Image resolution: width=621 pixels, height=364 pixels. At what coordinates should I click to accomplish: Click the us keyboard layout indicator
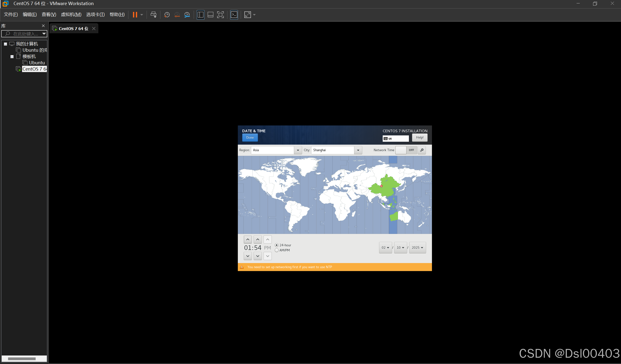pyautogui.click(x=396, y=139)
